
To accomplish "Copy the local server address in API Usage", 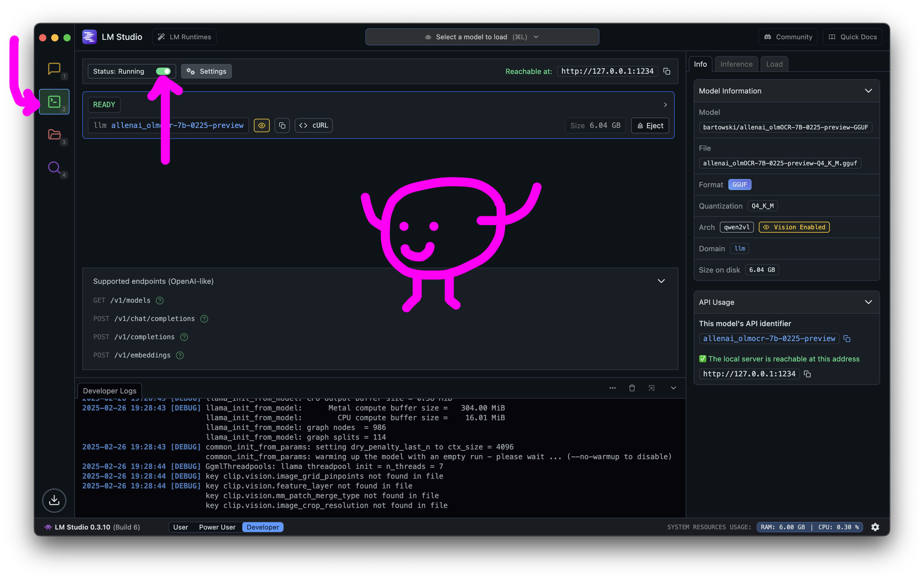I will coord(807,374).
